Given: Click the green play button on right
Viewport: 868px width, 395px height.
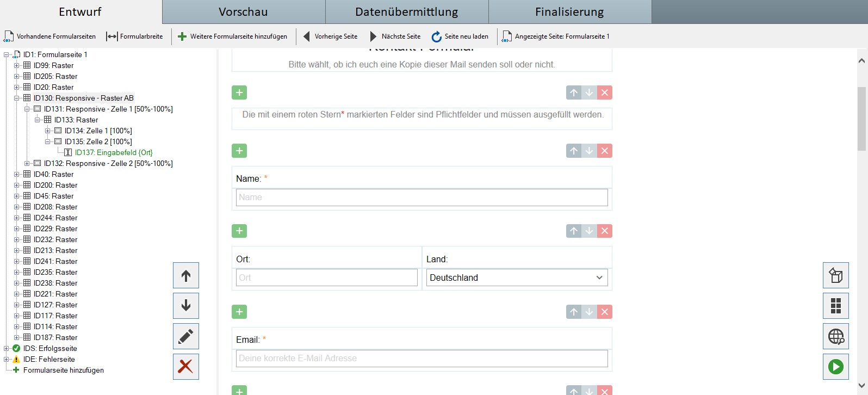Looking at the screenshot, I should tap(835, 367).
